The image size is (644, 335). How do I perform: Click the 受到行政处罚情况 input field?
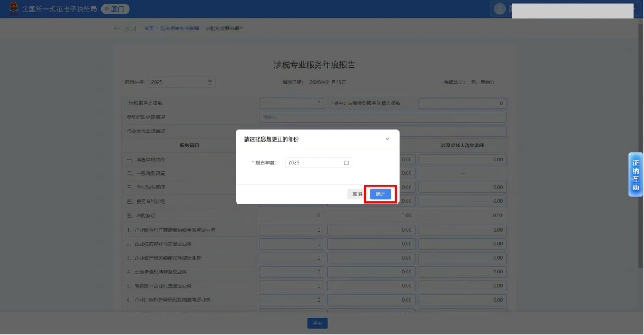click(383, 117)
